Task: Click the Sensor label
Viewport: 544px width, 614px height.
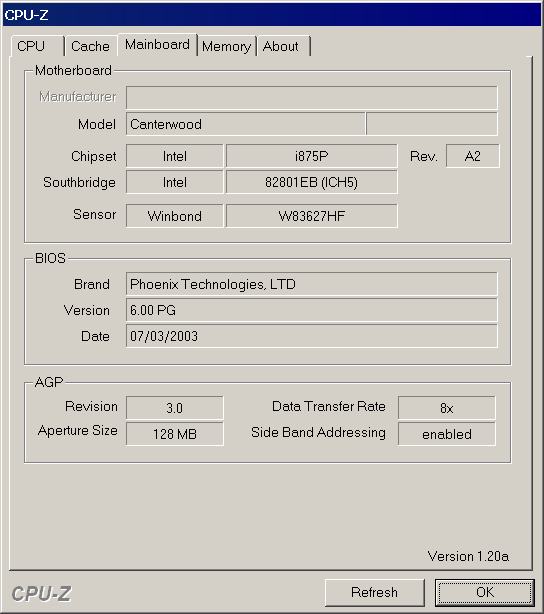Action: pos(94,215)
